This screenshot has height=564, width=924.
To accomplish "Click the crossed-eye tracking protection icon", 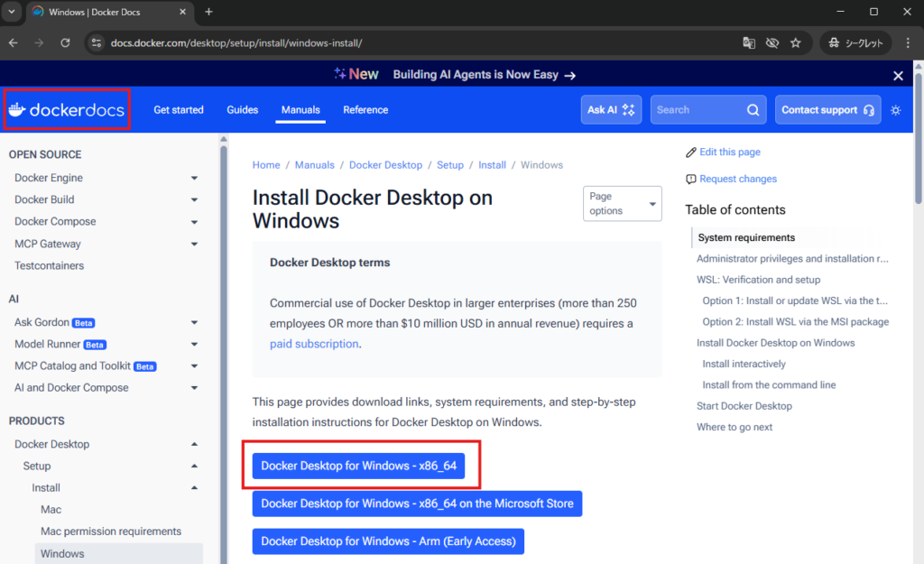I will click(x=772, y=43).
